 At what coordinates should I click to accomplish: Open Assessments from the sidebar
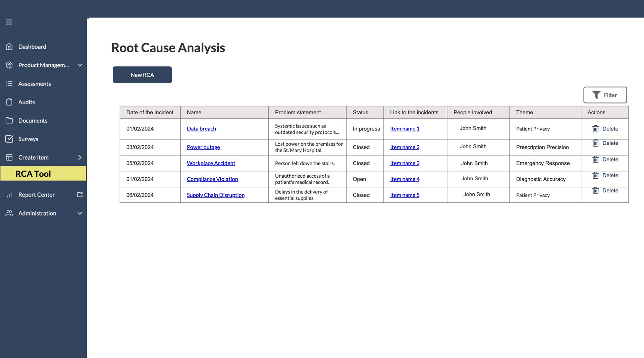[x=35, y=83]
